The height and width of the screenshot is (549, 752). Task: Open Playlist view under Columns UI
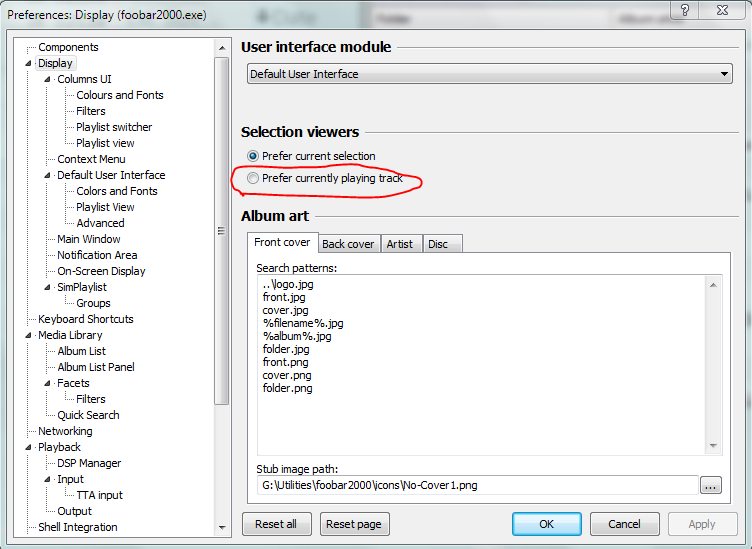105,143
